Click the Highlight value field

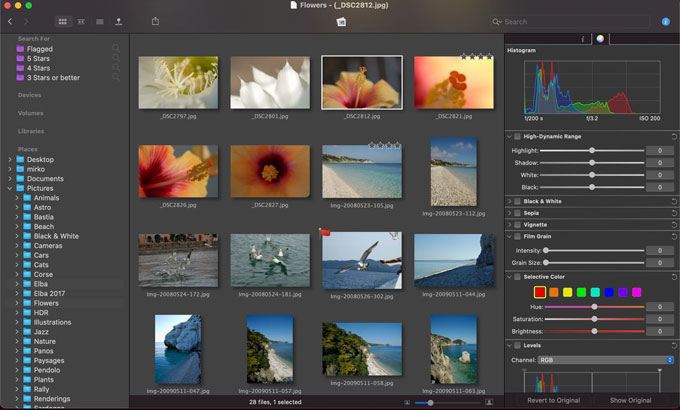[x=660, y=151]
